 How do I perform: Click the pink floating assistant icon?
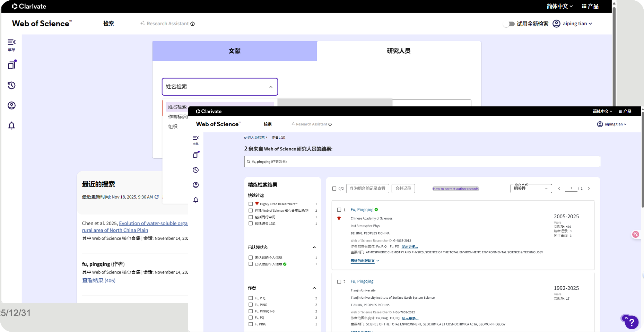tap(636, 234)
